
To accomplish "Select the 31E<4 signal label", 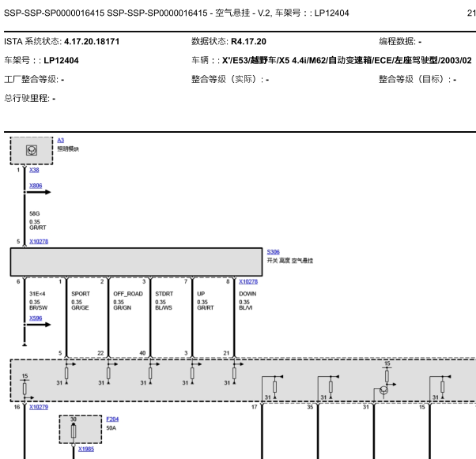I will coord(37,294).
